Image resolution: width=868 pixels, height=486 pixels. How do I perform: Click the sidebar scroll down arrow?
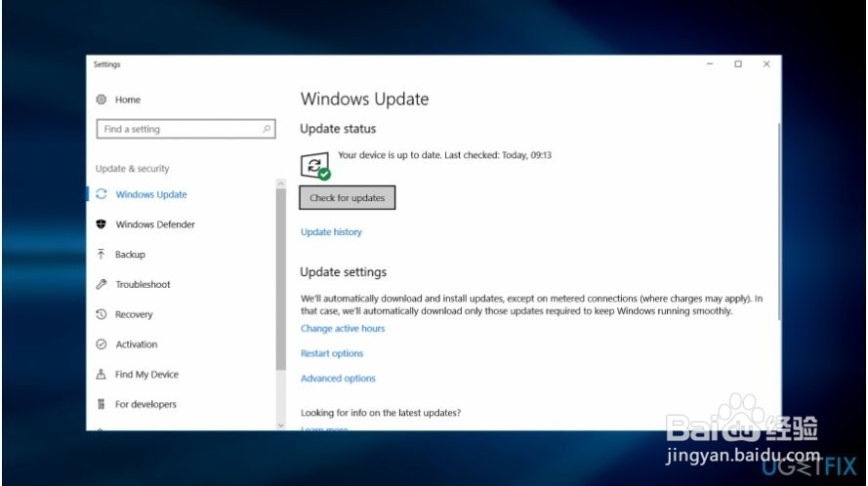pyautogui.click(x=280, y=425)
